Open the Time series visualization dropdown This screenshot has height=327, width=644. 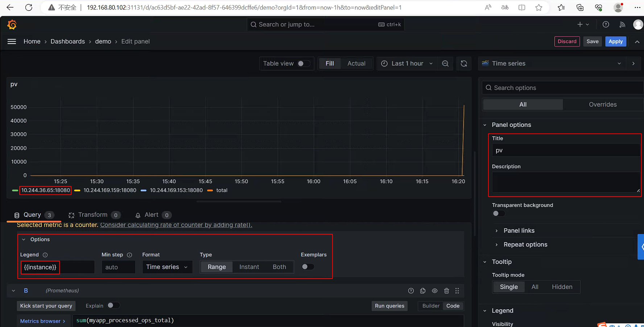point(553,63)
